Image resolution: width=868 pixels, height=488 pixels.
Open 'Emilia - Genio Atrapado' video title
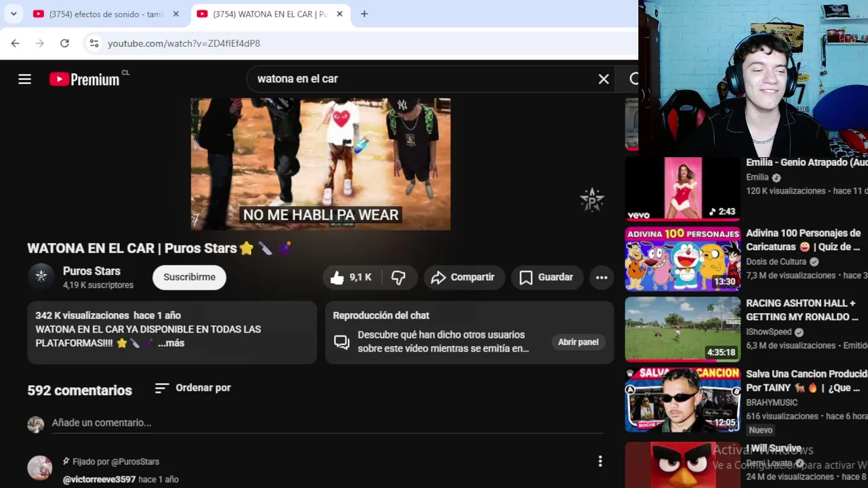pyautogui.click(x=807, y=163)
